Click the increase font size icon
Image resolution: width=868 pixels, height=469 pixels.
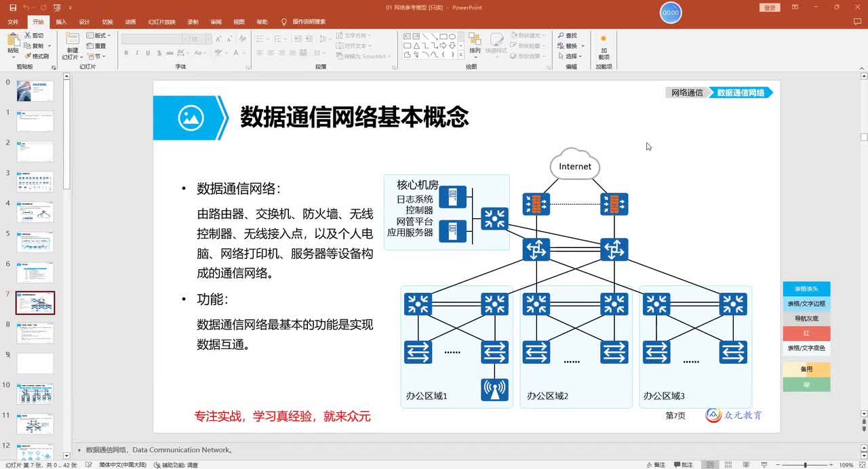tap(218, 39)
